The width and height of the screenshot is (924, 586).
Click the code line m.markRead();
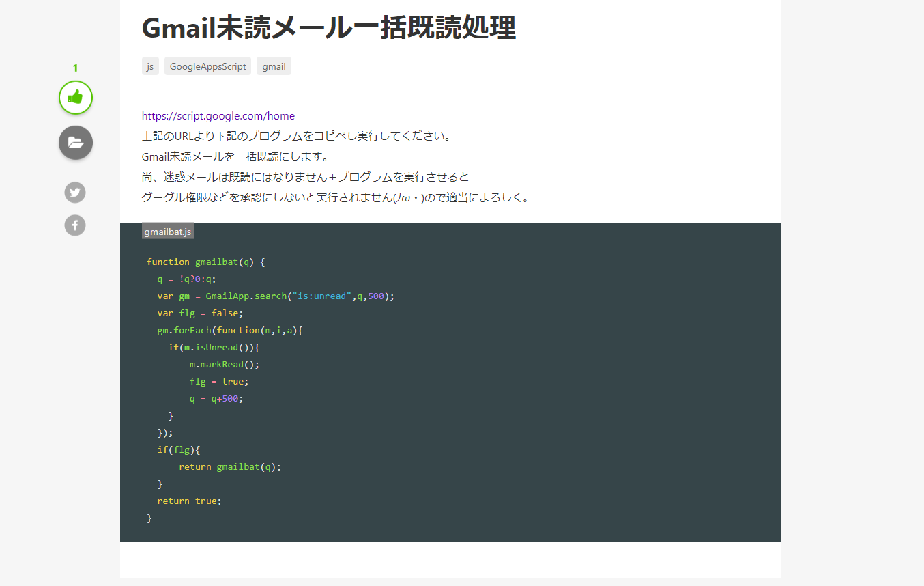(225, 365)
